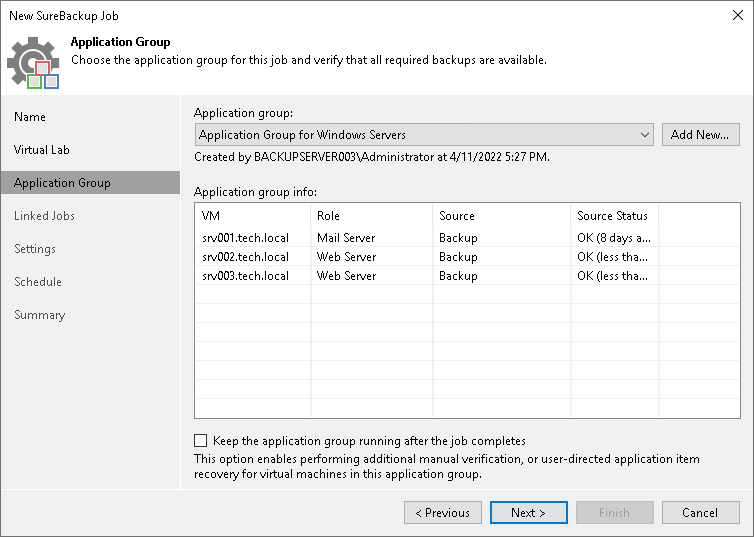Click the Finish button

615,512
